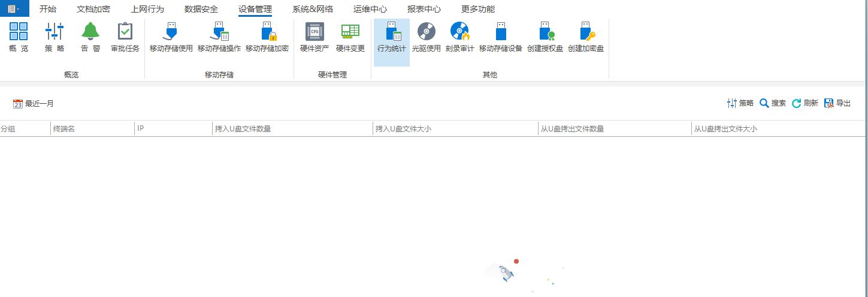Open 移动存储加密 in the ribbon

pyautogui.click(x=267, y=37)
